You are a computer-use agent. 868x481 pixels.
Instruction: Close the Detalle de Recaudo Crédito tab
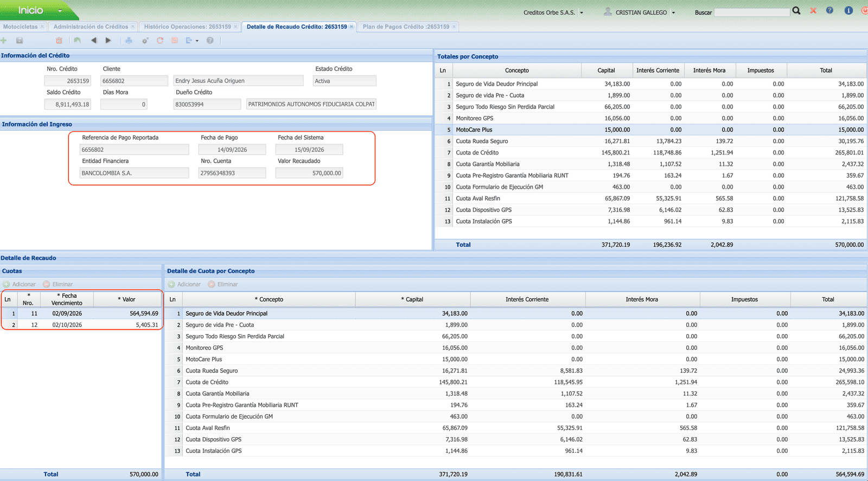tap(352, 27)
